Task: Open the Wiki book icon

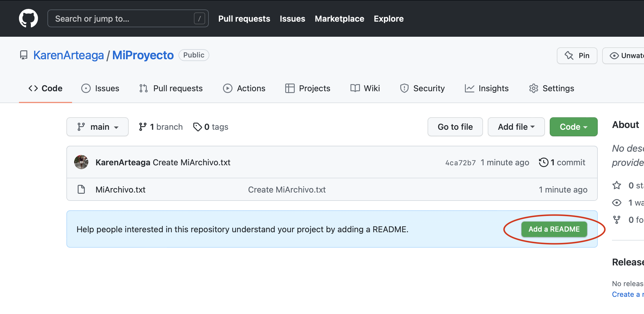Action: point(355,88)
